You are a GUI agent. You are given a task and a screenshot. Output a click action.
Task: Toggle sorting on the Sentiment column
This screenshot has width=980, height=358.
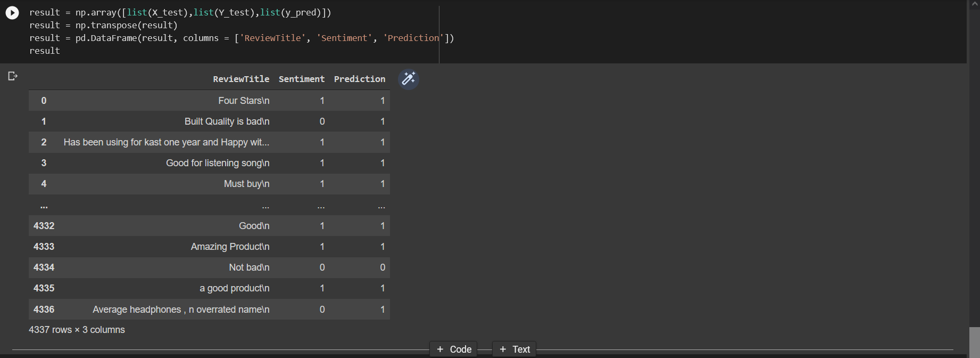pyautogui.click(x=302, y=79)
